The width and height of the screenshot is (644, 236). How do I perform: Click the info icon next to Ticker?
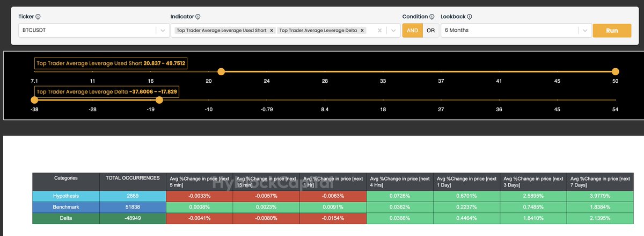tap(38, 17)
